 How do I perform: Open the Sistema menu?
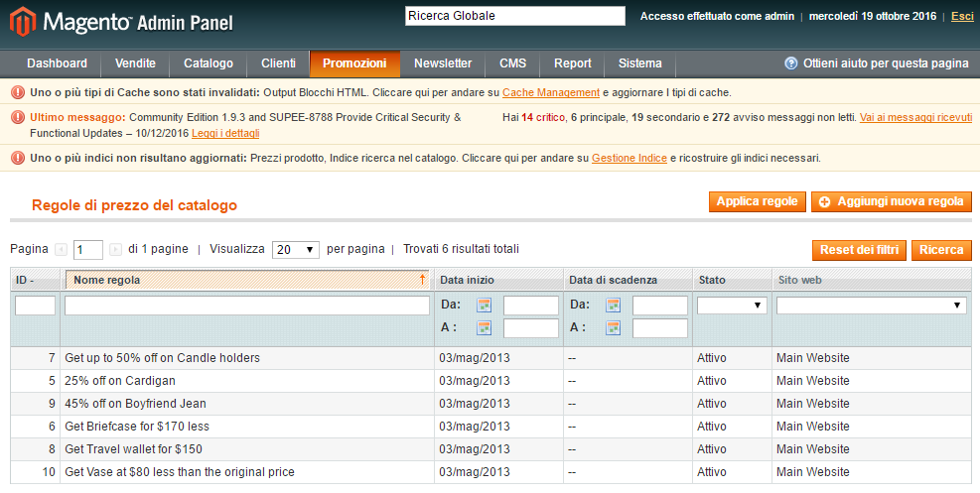[640, 63]
